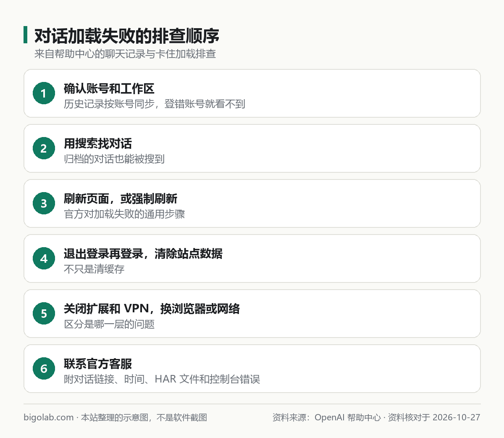Screen dimensions: 504x438
Task: Select the heading 对话加载失败的排查顺序
Action: click(127, 36)
